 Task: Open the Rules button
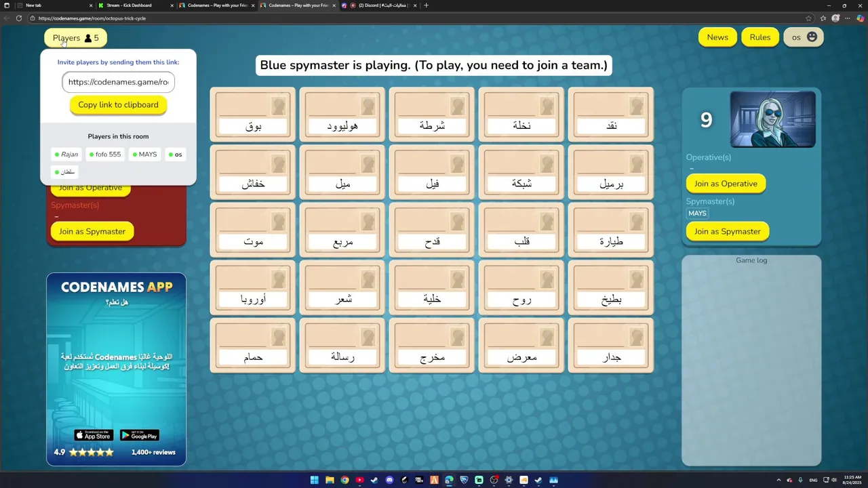click(x=760, y=37)
